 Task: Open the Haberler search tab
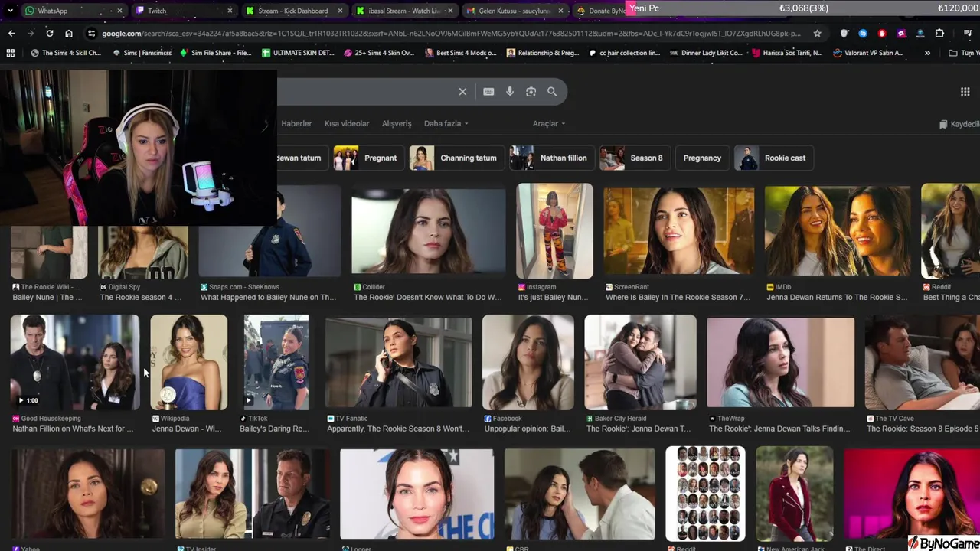pyautogui.click(x=296, y=123)
